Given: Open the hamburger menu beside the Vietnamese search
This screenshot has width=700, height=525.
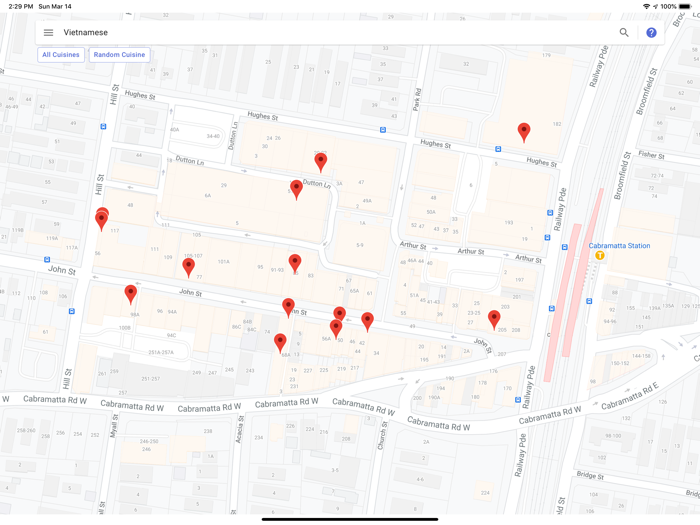Looking at the screenshot, I should (48, 33).
